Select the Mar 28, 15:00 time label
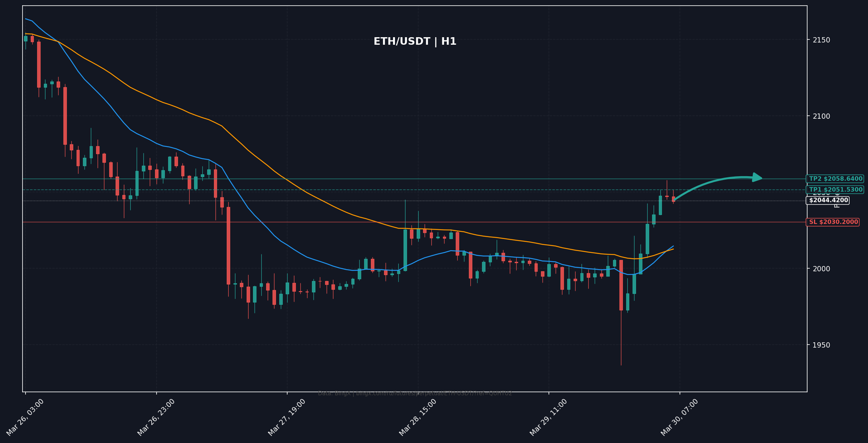The image size is (868, 443). tap(418, 417)
